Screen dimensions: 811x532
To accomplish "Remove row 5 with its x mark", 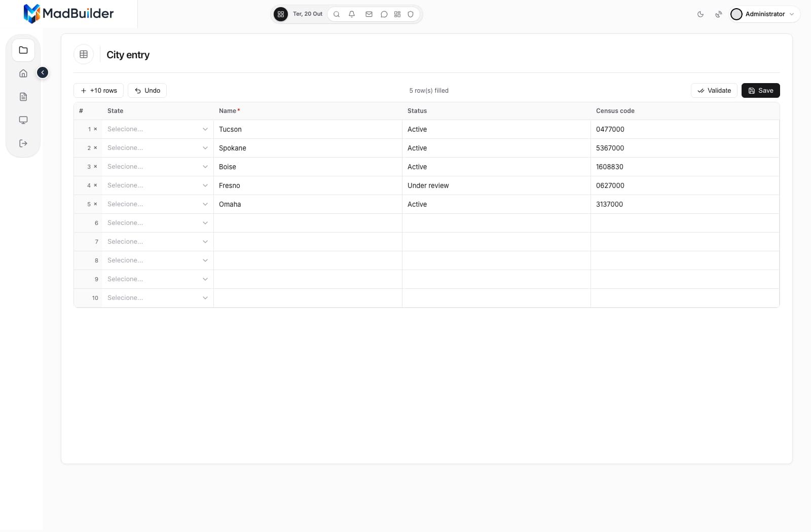I will 95,204.
